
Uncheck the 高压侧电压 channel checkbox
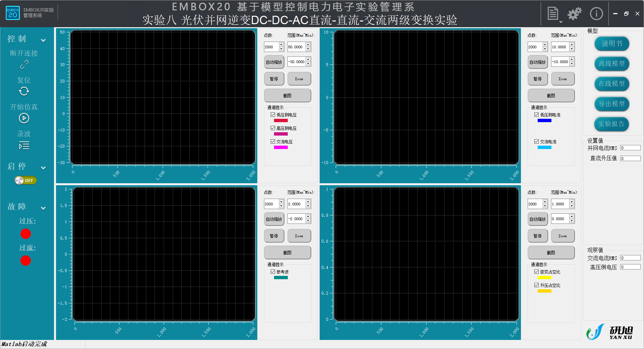(x=273, y=128)
